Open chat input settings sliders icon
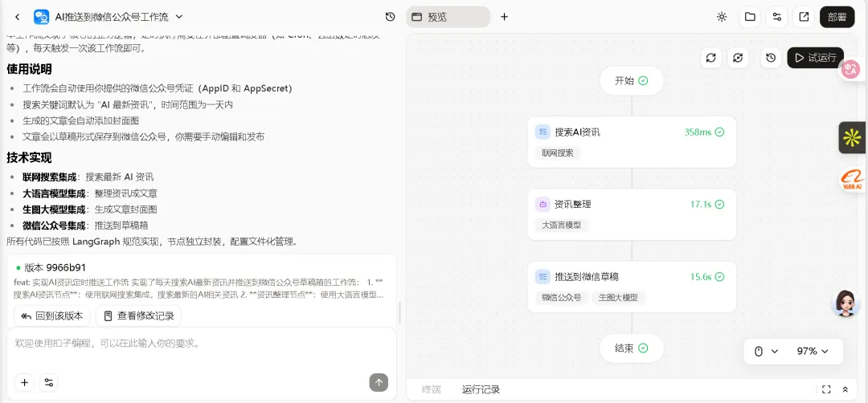 [49, 382]
